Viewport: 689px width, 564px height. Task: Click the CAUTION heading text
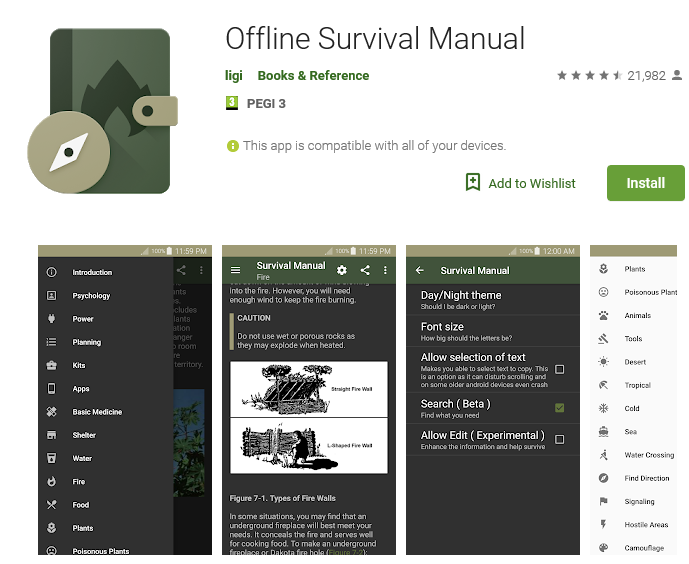pos(254,318)
